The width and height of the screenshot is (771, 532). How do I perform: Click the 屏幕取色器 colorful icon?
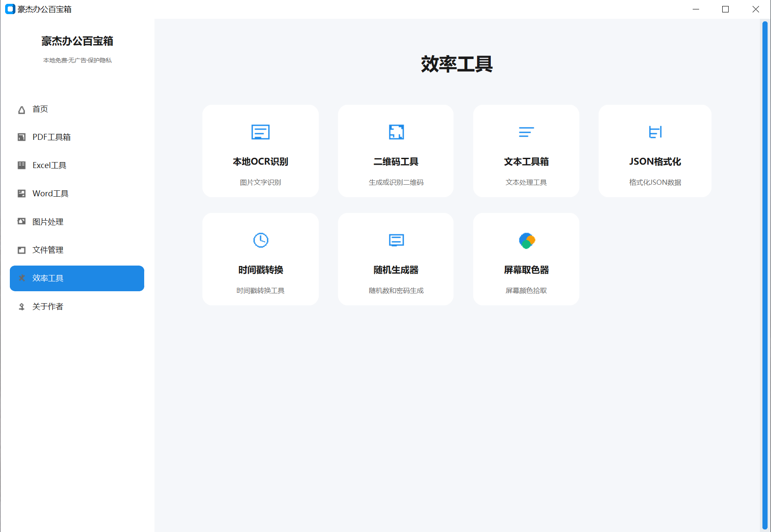[x=527, y=241]
